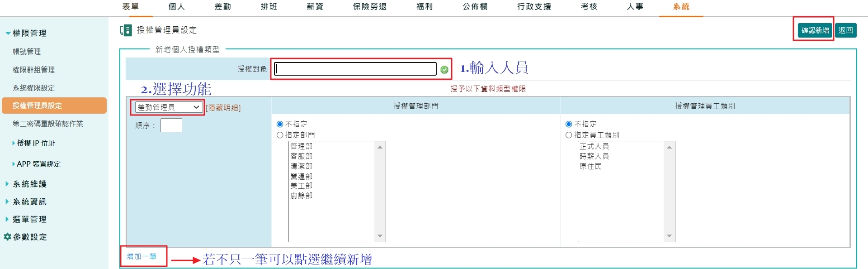
Task: Click the 順序 input box
Action: coord(171,125)
